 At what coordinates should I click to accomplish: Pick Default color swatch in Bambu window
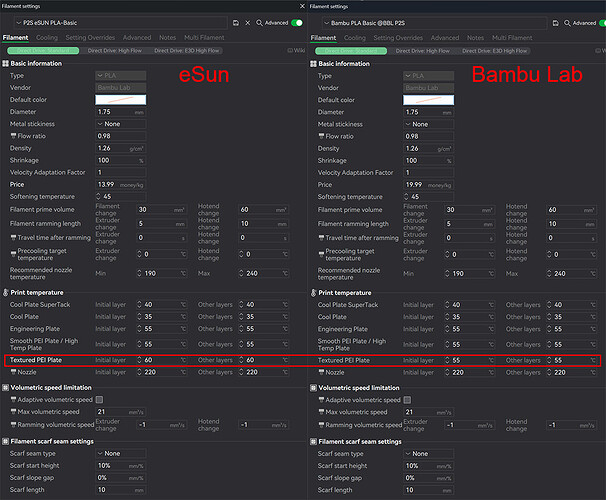coord(429,100)
